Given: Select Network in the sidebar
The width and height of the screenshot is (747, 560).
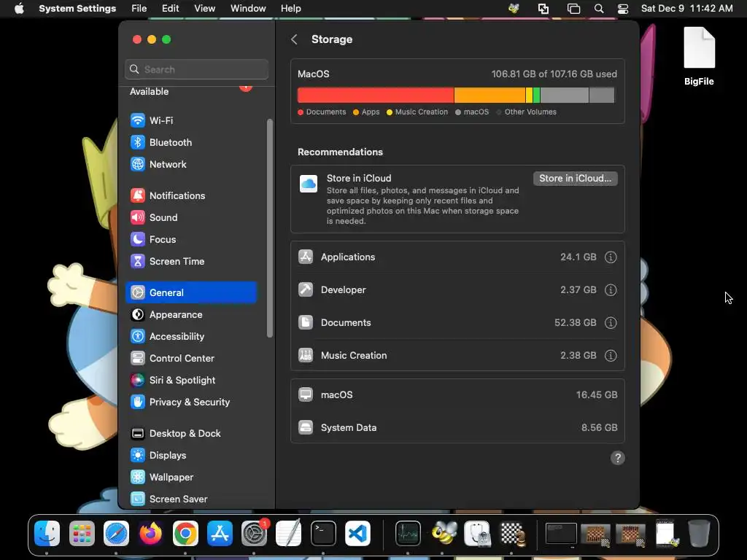Looking at the screenshot, I should (191, 164).
